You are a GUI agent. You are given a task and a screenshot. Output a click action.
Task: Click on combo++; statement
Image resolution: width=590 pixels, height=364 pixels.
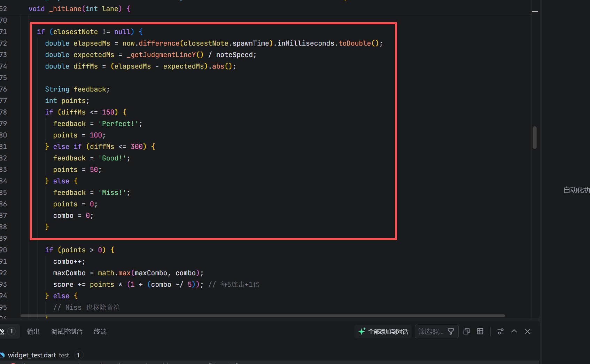pos(69,261)
